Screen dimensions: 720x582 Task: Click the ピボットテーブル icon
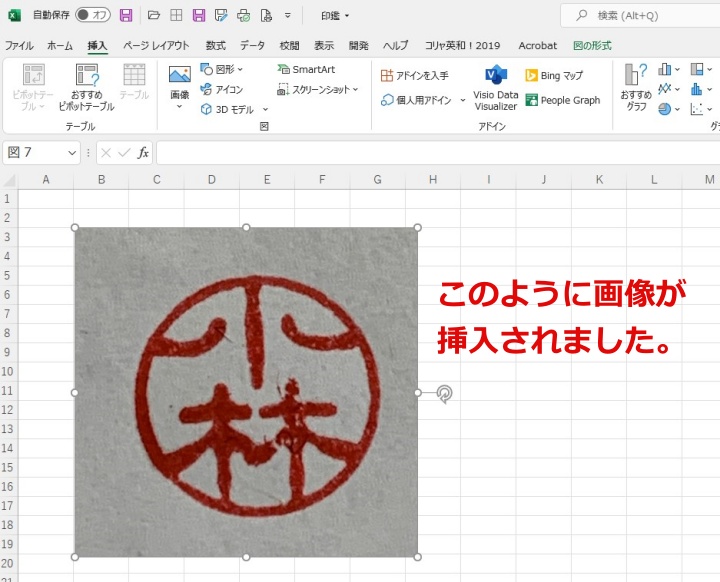pyautogui.click(x=33, y=74)
